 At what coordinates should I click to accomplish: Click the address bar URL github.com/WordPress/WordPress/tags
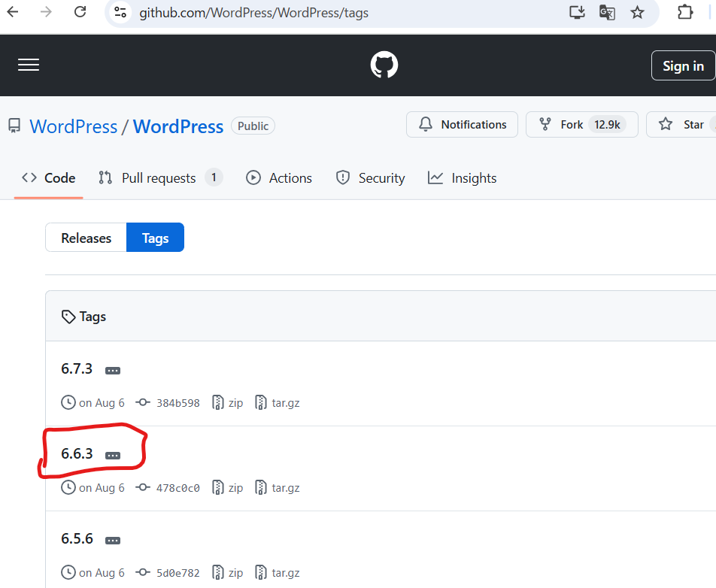[254, 13]
